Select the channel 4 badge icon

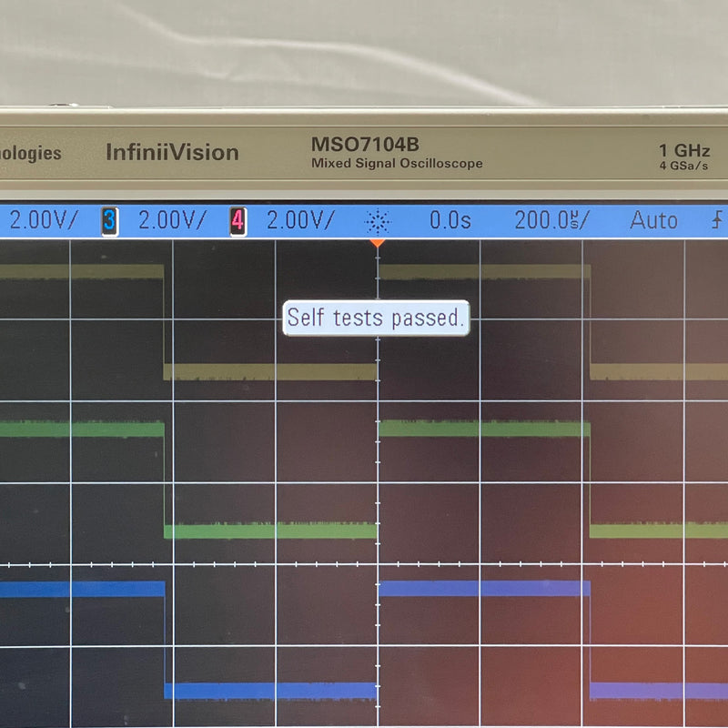pyautogui.click(x=237, y=219)
